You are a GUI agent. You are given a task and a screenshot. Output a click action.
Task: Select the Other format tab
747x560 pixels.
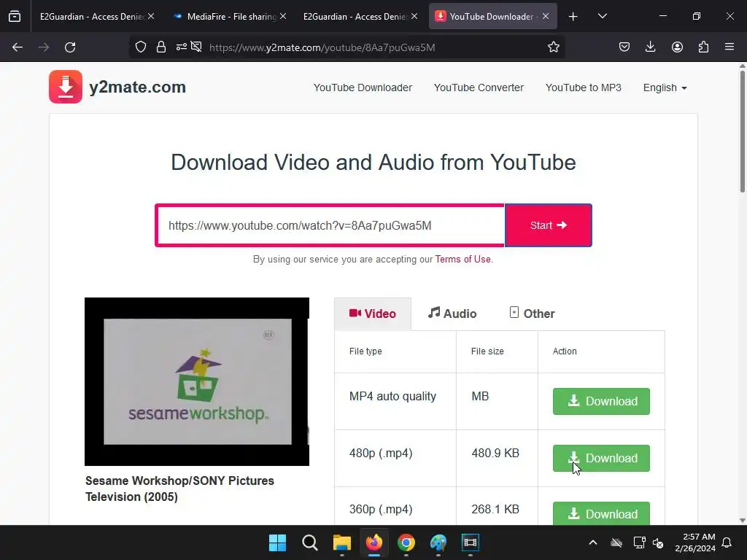(x=532, y=314)
